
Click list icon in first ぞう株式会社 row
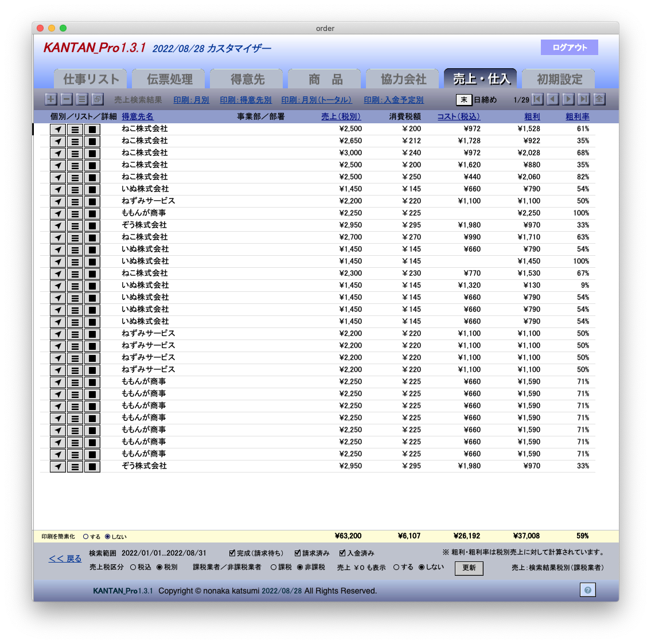tap(75, 226)
